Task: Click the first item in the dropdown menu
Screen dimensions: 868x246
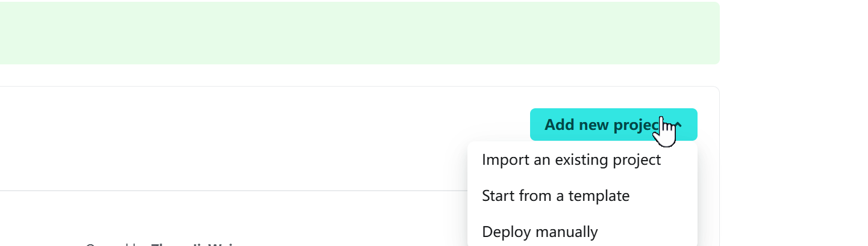Action: (571, 160)
